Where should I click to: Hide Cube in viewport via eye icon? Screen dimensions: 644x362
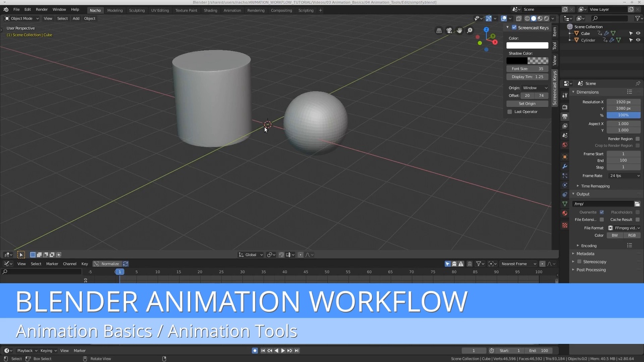(x=638, y=33)
